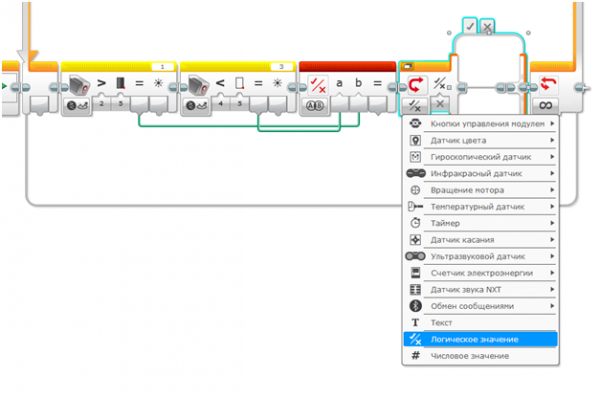
Task: Toggle the switch's false (X) case tab
Action: pyautogui.click(x=487, y=26)
